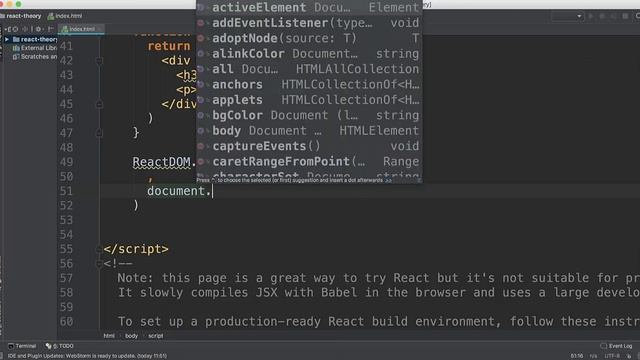Click the Debug icon in top toolbar
640x360 pixels.
coord(602,16)
